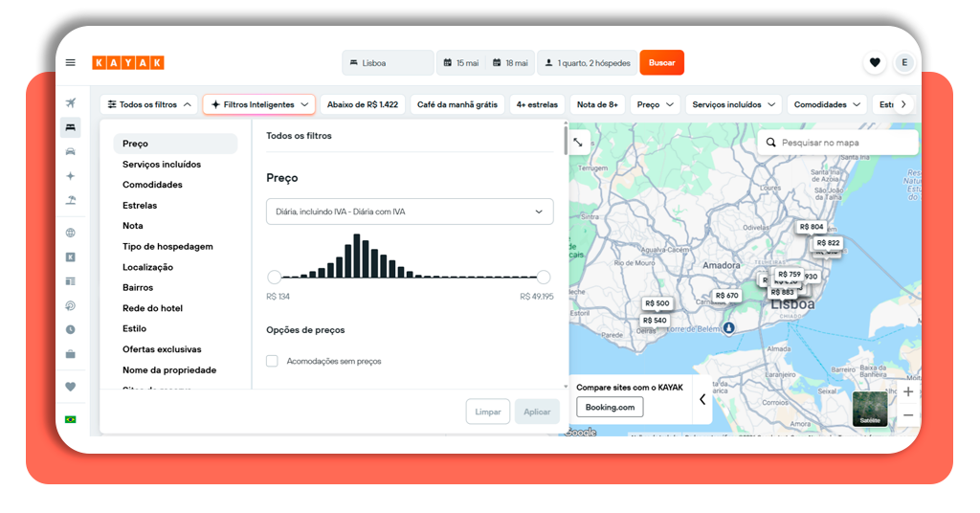Open Cars from the car sidebar icon
Image resolution: width=980 pixels, height=513 pixels.
(x=71, y=152)
